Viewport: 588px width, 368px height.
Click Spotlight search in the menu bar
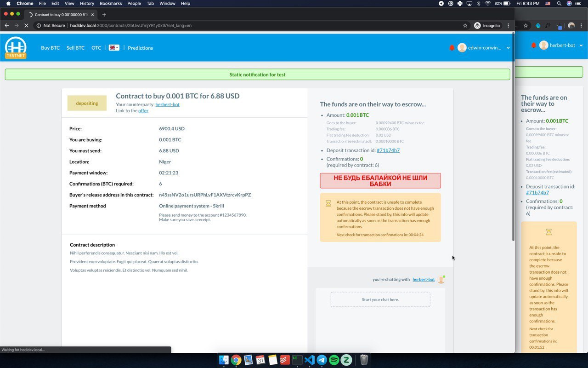click(x=559, y=3)
